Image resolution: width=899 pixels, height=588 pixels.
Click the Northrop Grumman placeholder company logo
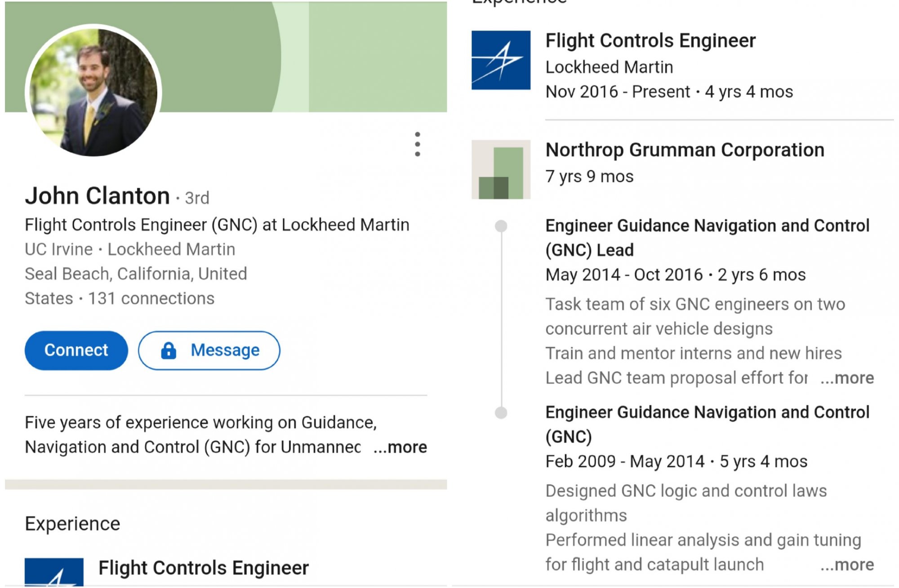(x=501, y=169)
